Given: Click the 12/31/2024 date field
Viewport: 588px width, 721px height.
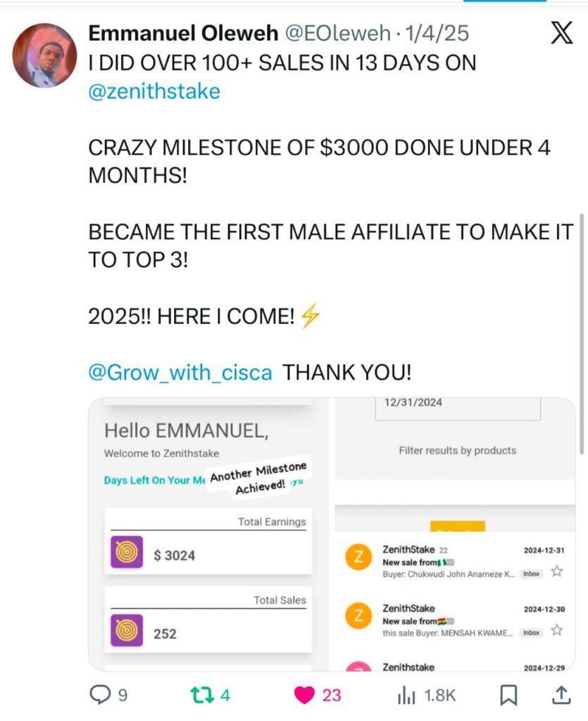Looking at the screenshot, I should [458, 406].
